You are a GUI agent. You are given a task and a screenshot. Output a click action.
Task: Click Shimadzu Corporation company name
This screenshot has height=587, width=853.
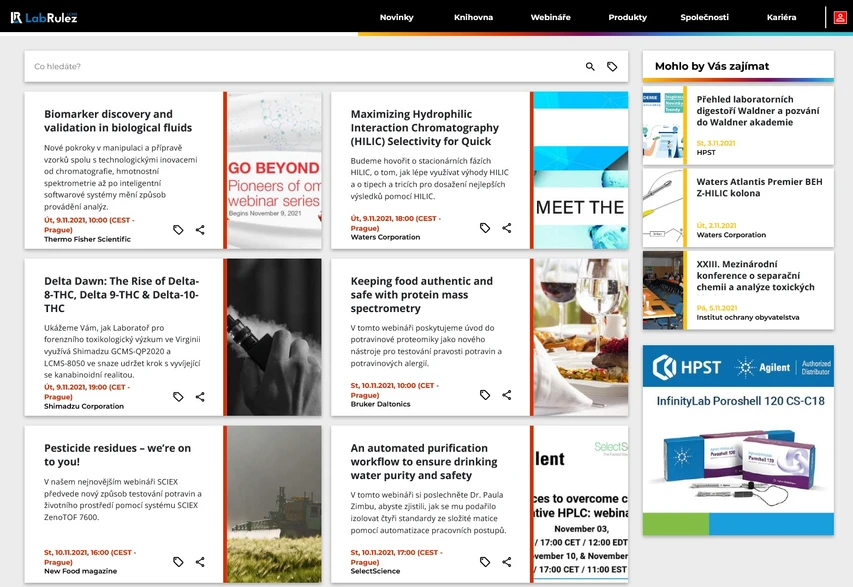(84, 406)
